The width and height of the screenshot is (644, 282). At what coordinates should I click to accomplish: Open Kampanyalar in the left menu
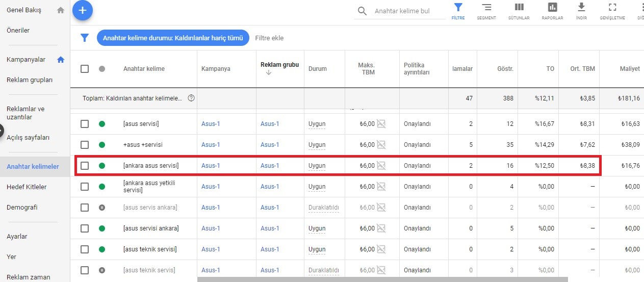pos(26,60)
